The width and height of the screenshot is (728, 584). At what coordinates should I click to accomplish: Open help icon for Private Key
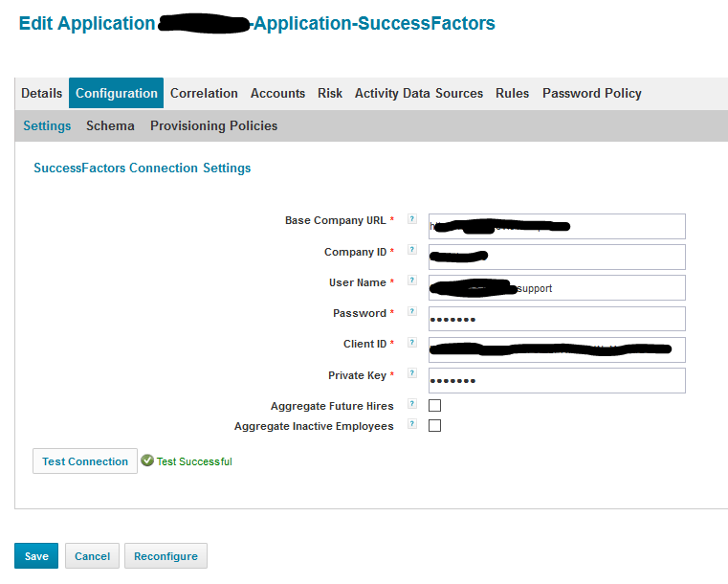411,373
